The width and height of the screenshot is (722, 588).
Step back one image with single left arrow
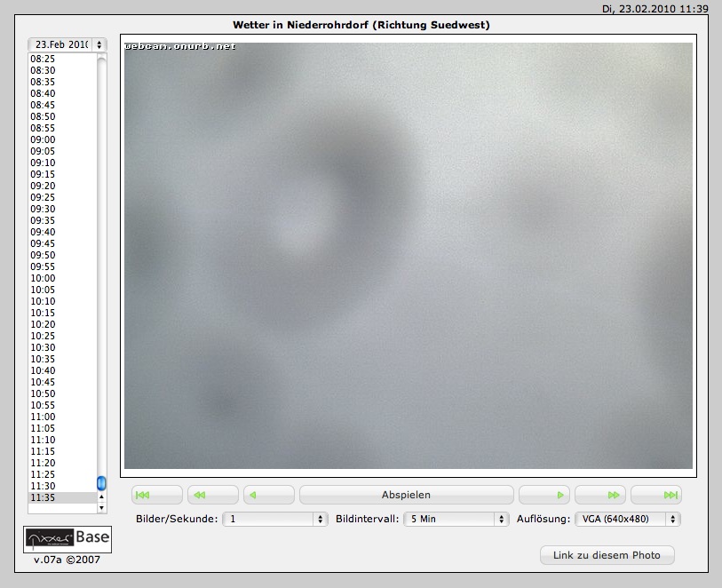point(269,495)
